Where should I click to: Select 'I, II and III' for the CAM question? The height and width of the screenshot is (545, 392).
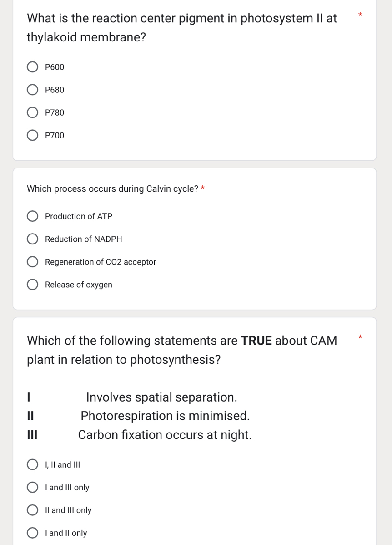click(x=32, y=464)
